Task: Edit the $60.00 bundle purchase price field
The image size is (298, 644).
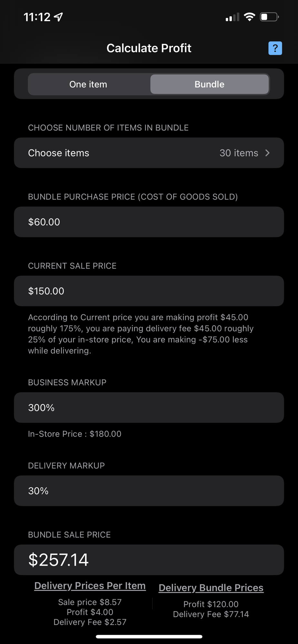Action: (149, 222)
